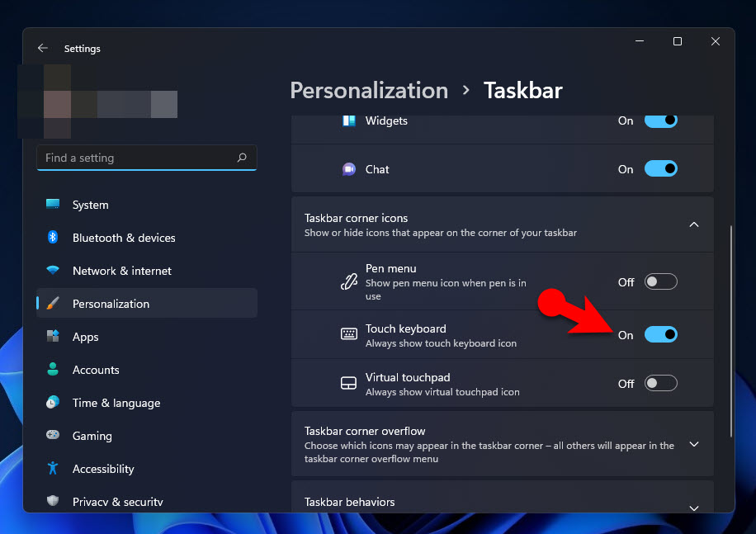
Task: Click the Widgets icon
Action: point(348,121)
